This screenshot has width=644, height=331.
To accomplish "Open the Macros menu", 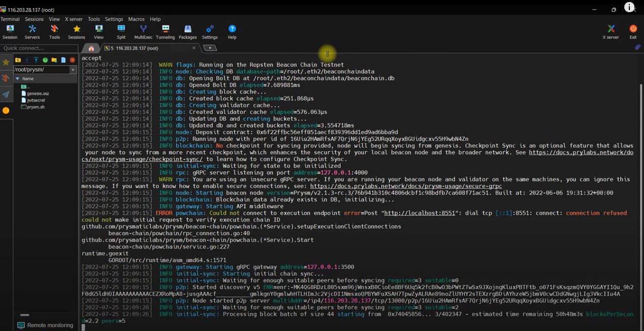I will click(136, 19).
